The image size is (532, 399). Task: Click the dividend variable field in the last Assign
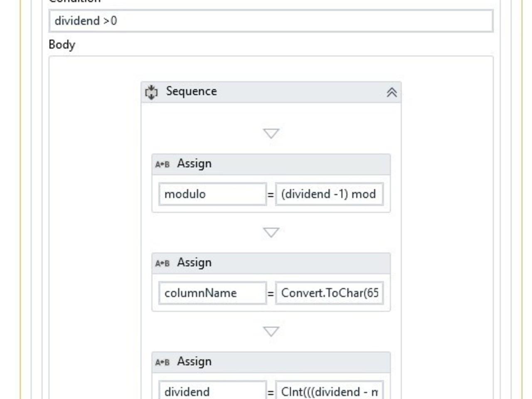click(212, 392)
